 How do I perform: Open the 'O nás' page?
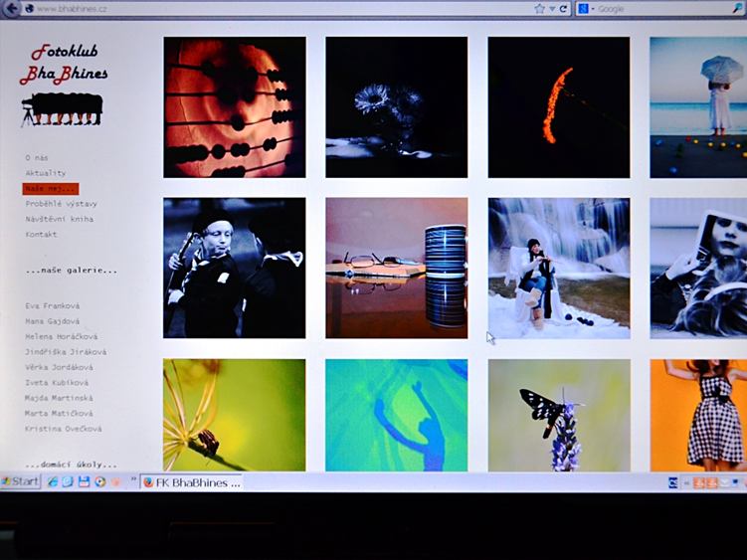[x=37, y=158]
